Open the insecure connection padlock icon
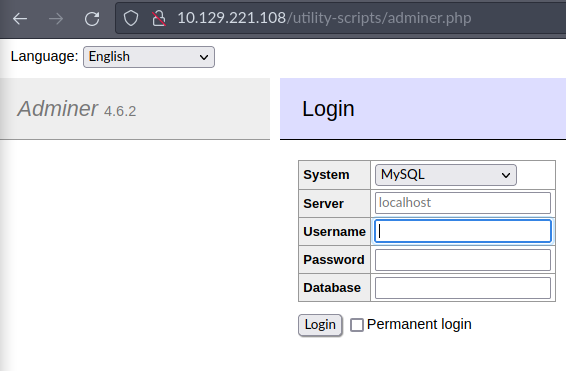This screenshot has width=566, height=371. tap(159, 18)
